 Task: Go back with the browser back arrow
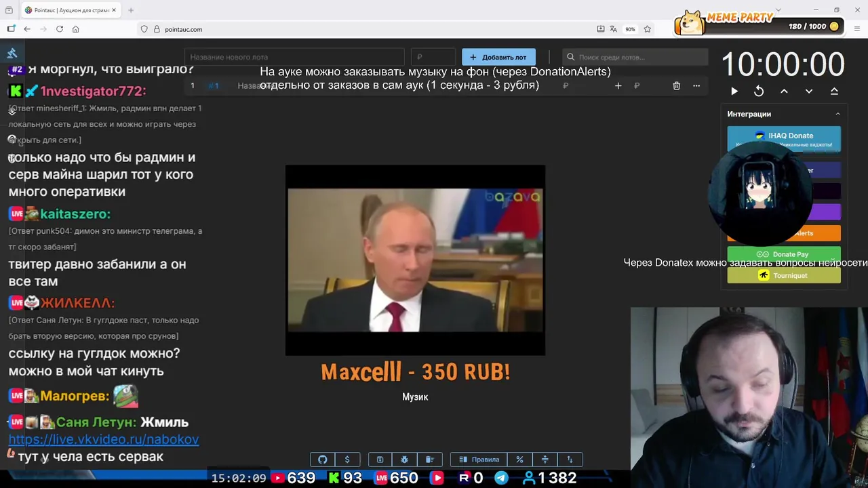pyautogui.click(x=27, y=29)
